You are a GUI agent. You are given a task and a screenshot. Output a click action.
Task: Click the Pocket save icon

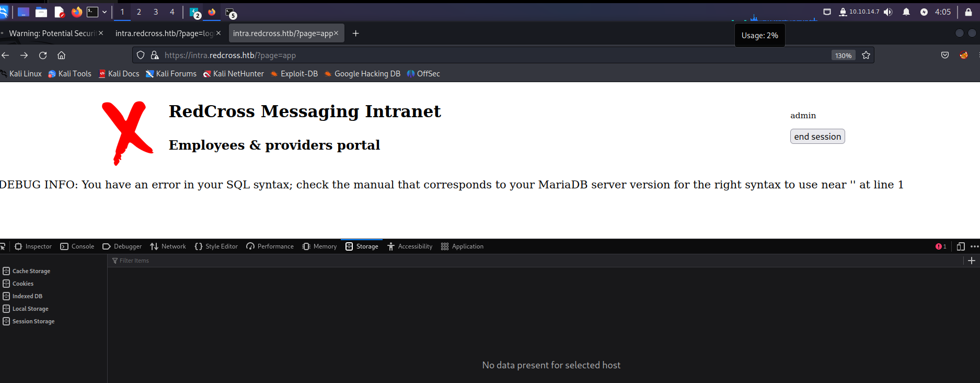945,55
